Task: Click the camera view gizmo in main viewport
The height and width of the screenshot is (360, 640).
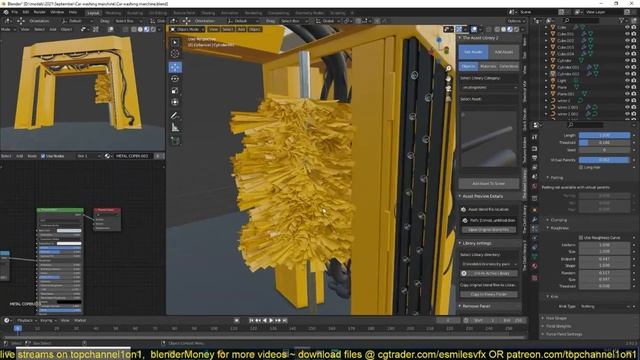Action: click(448, 88)
